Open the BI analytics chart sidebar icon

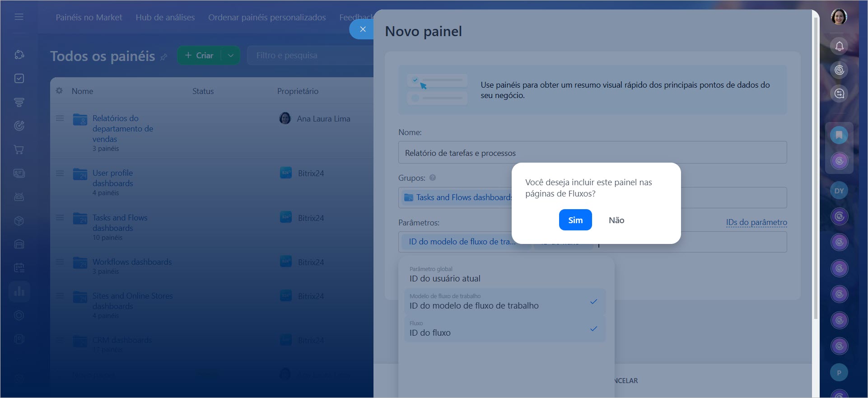coord(19,291)
